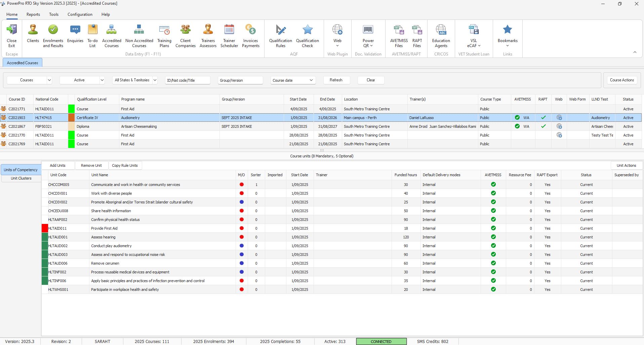Toggle AVETMISS check for the Audiometry course

[517, 118]
